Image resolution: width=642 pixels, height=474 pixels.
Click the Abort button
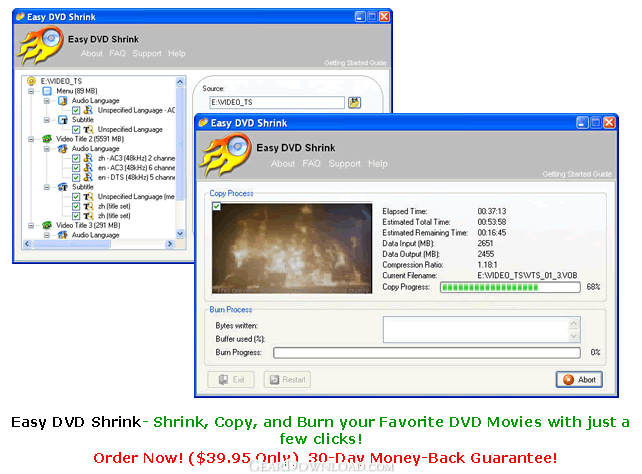click(579, 379)
